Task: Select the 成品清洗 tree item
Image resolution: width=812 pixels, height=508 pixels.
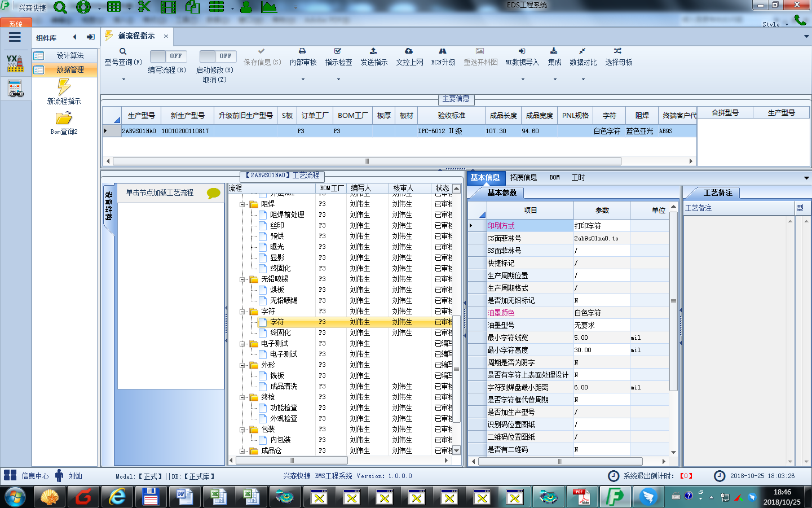Action: pos(284,387)
